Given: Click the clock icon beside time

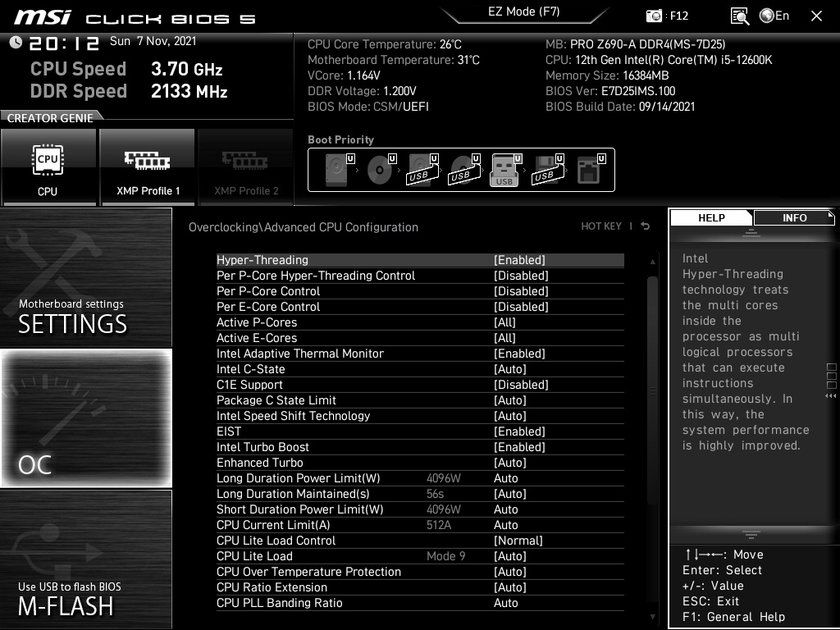Looking at the screenshot, I should (16, 43).
